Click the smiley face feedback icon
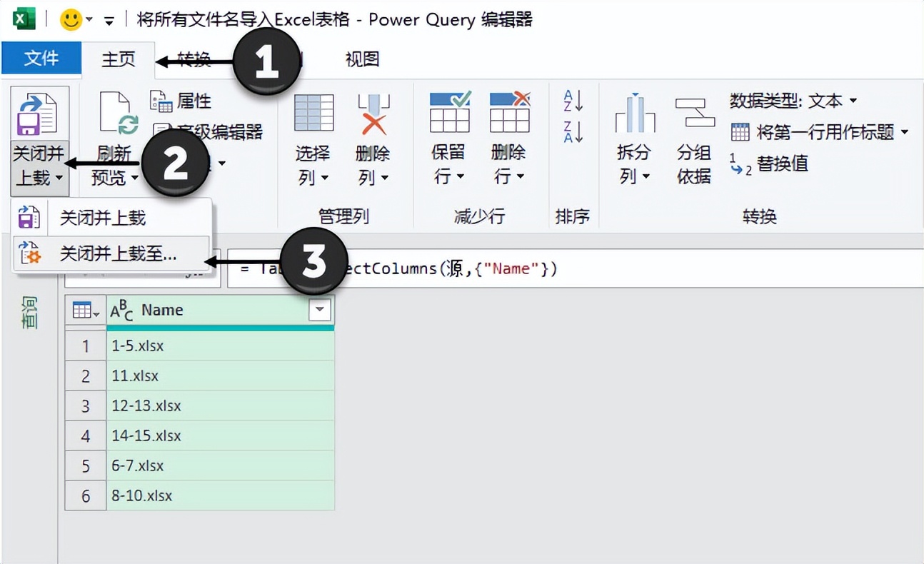Image resolution: width=924 pixels, height=564 pixels. (71, 19)
